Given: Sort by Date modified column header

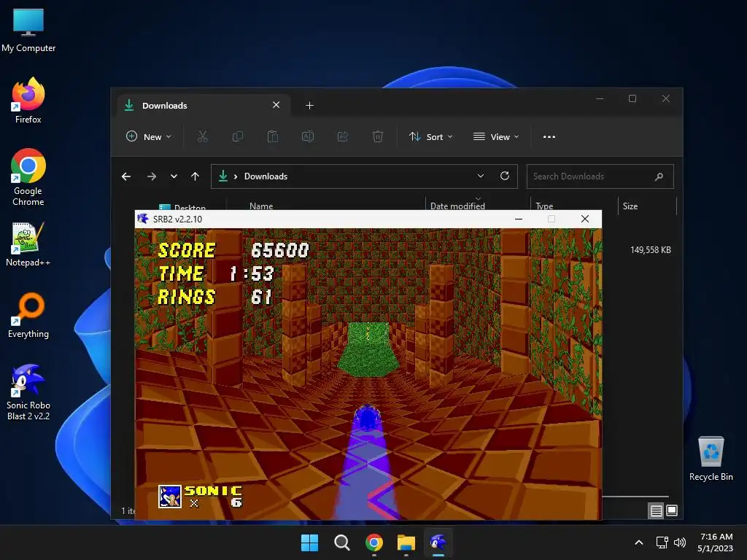Looking at the screenshot, I should pos(457,206).
